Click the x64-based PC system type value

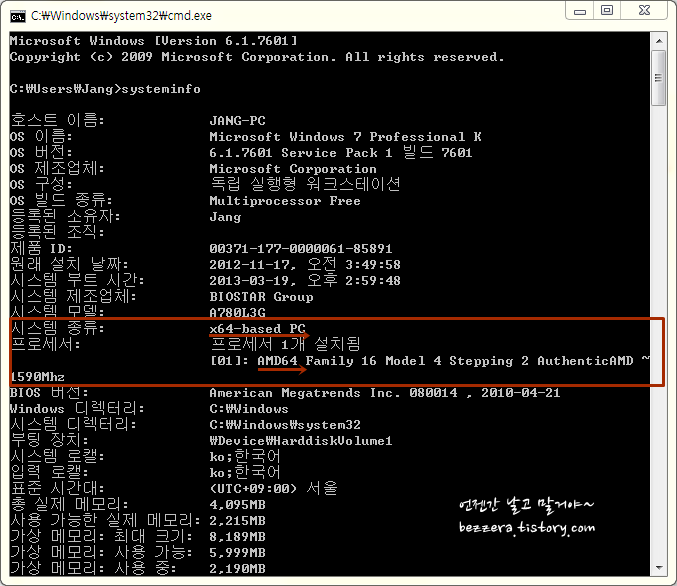pyautogui.click(x=257, y=328)
